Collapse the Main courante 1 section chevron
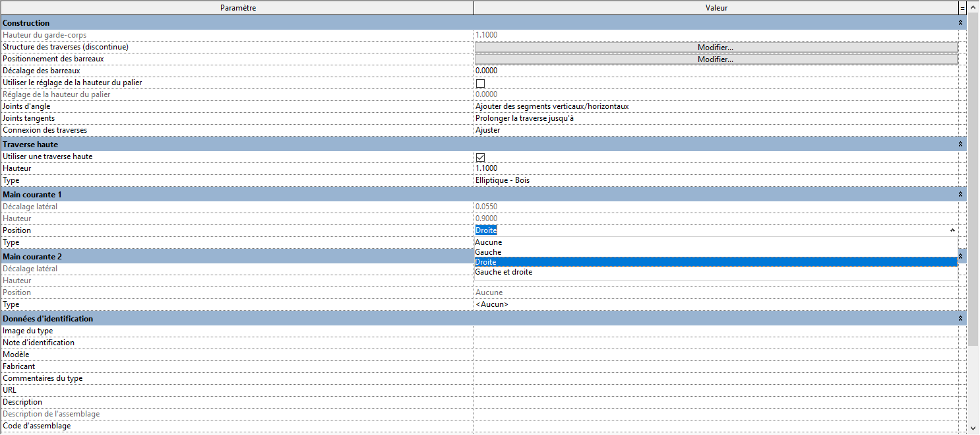Image resolution: width=980 pixels, height=435 pixels. click(960, 195)
